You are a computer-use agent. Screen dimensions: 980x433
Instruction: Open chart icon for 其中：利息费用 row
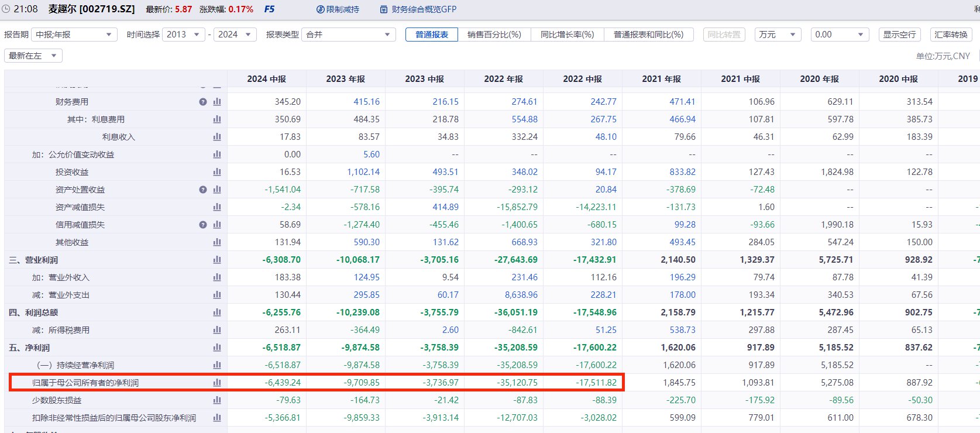coord(217,119)
